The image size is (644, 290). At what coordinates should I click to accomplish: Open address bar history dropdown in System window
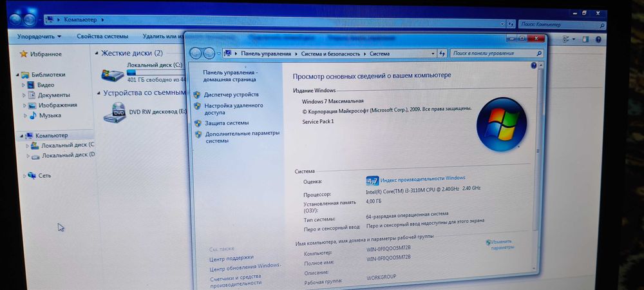click(x=433, y=53)
